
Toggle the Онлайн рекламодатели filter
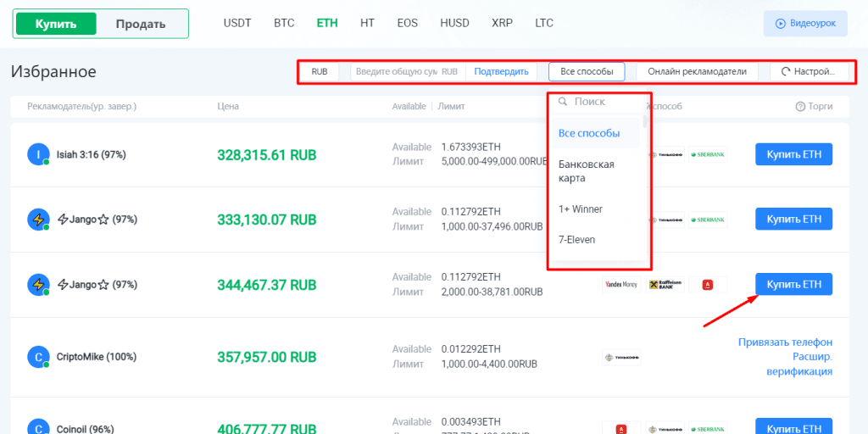point(697,71)
